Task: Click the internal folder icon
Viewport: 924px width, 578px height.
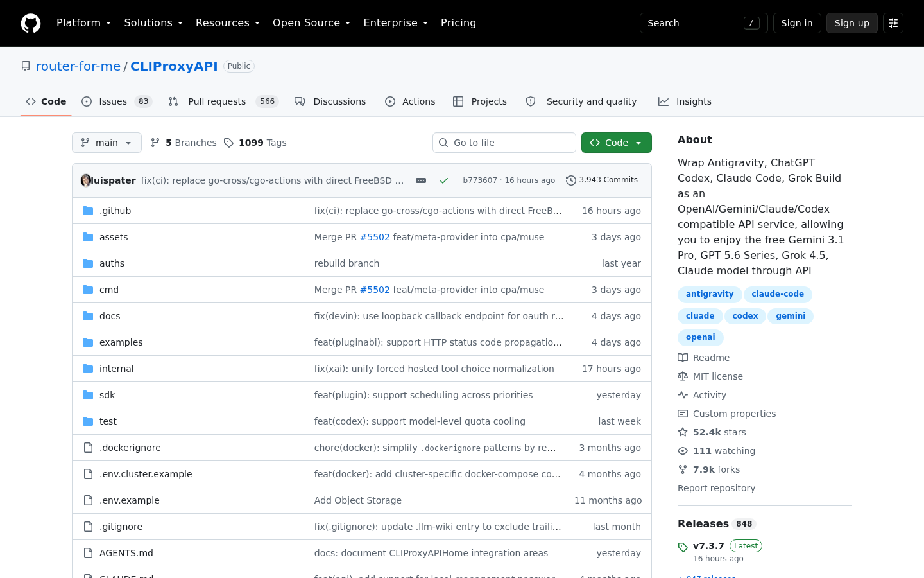Action: pyautogui.click(x=88, y=369)
